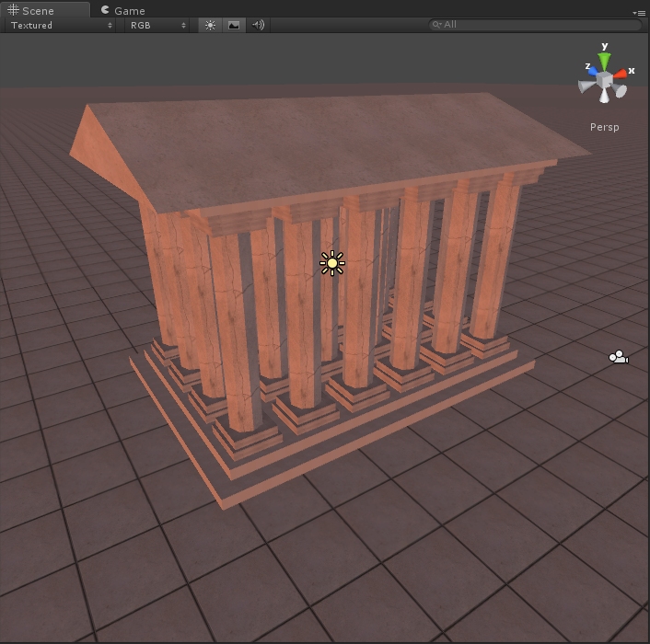Select the directional light sun gizmo
This screenshot has height=644, width=650.
coord(331,263)
